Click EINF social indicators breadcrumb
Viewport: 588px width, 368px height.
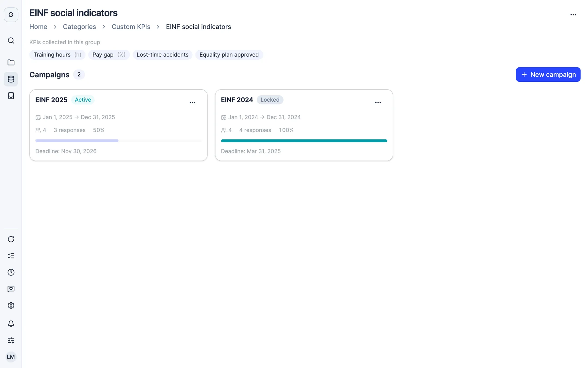pyautogui.click(x=198, y=27)
